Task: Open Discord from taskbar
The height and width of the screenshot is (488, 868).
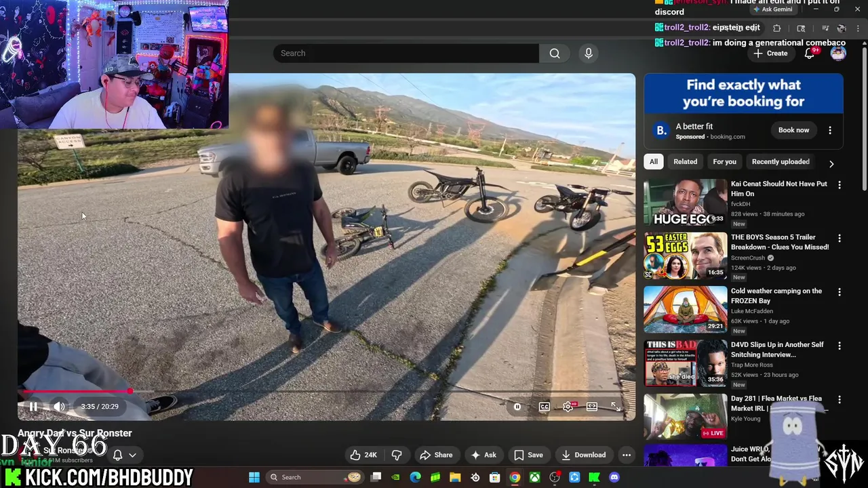Action: point(614,477)
